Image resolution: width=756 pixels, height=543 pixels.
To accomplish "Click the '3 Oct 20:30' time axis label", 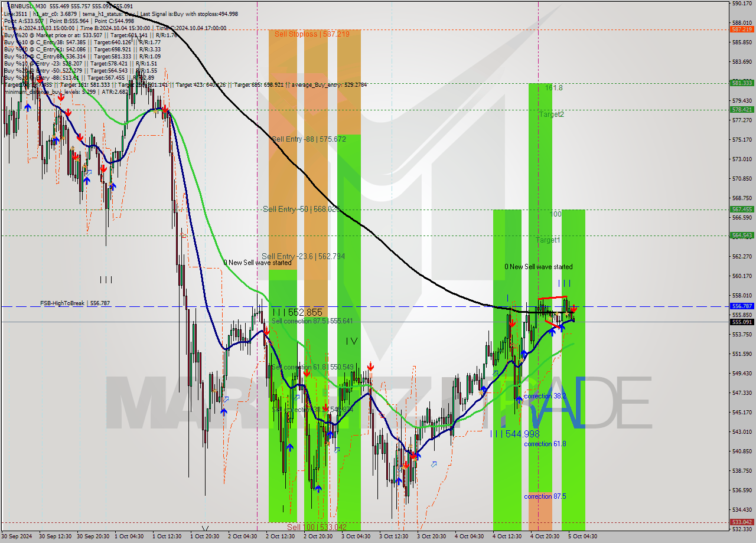I will coord(431,536).
